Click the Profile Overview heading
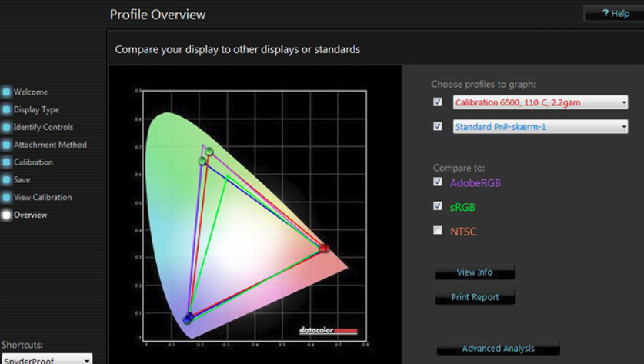644x364 pixels. click(x=158, y=15)
